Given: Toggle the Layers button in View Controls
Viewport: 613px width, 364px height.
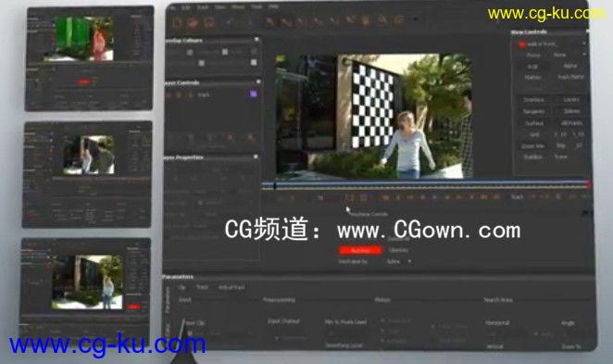Looking at the screenshot, I should [x=571, y=100].
